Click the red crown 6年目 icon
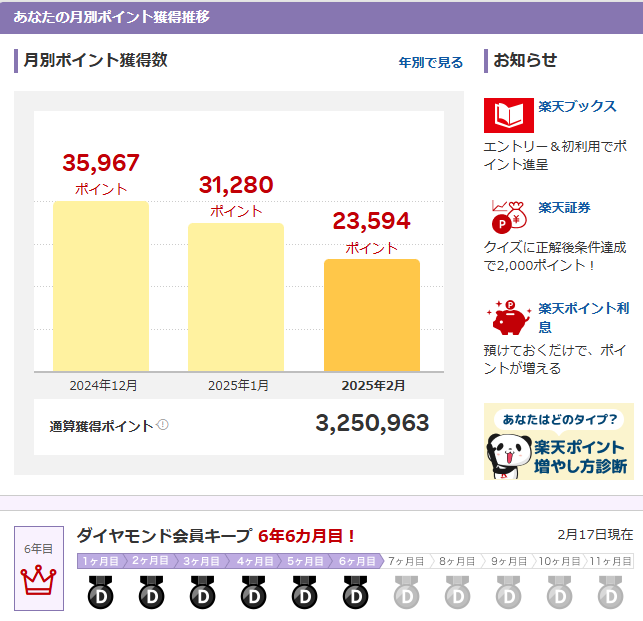This screenshot has width=643, height=621. (x=39, y=580)
